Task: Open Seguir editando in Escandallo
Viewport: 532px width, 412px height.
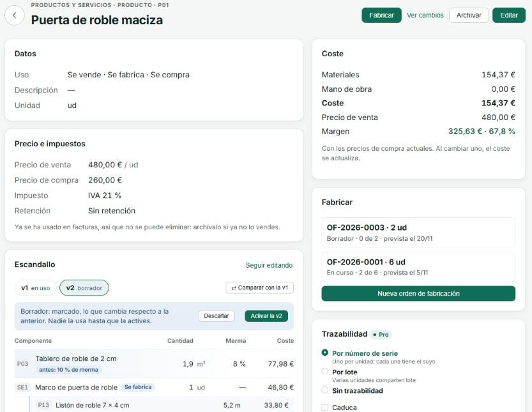Action: [269, 265]
